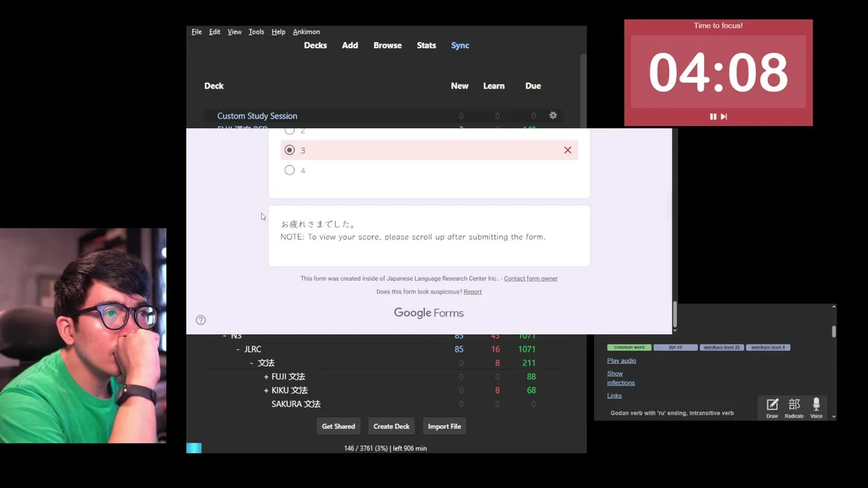Click the webcam video thumbnail

(83, 335)
